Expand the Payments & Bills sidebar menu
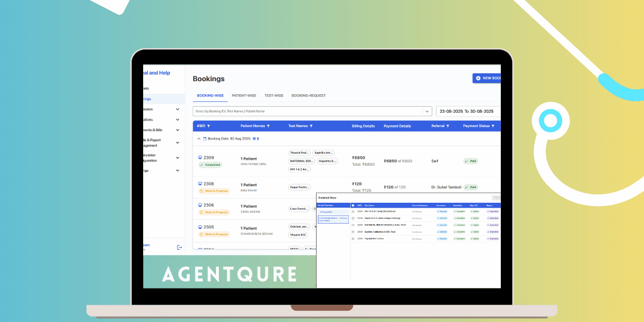This screenshot has width=644, height=322. pyautogui.click(x=177, y=129)
